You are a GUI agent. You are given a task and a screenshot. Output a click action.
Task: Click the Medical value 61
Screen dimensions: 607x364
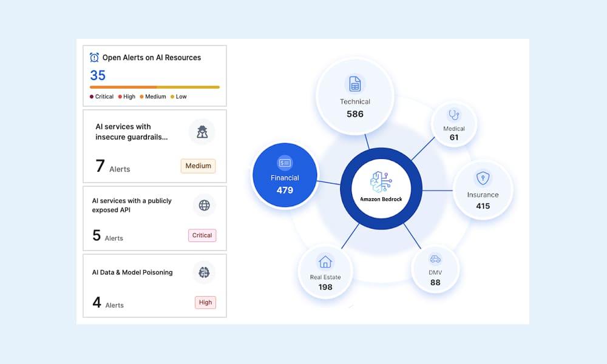(x=454, y=137)
